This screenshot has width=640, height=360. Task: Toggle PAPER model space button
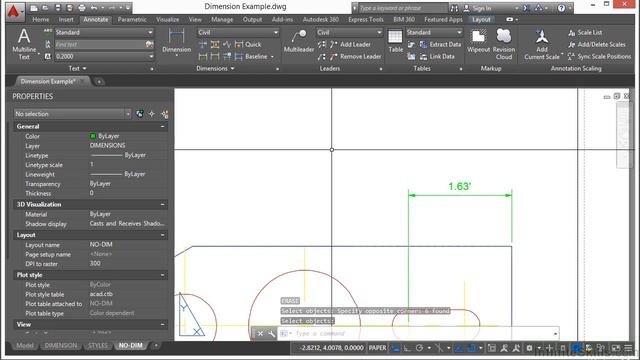point(378,348)
